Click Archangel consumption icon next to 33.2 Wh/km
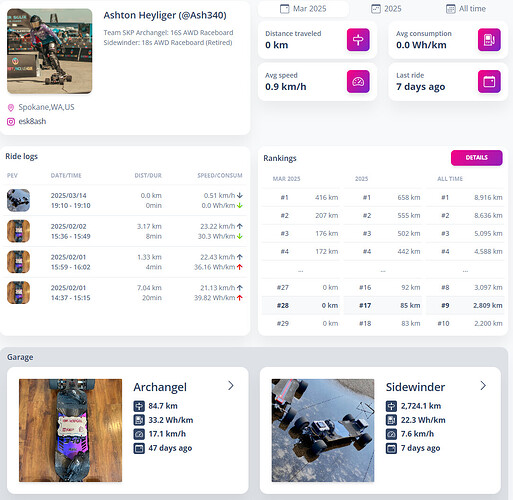The width and height of the screenshot is (513, 500). [139, 420]
